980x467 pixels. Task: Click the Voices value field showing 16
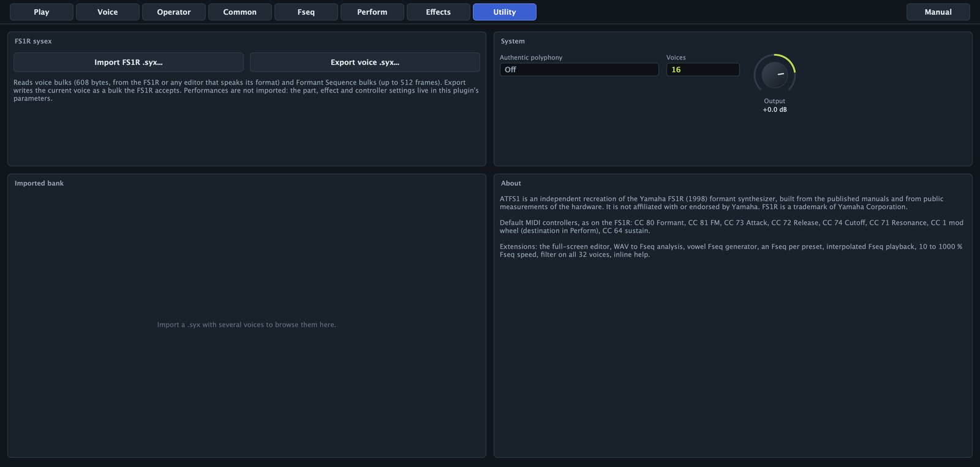tap(703, 70)
